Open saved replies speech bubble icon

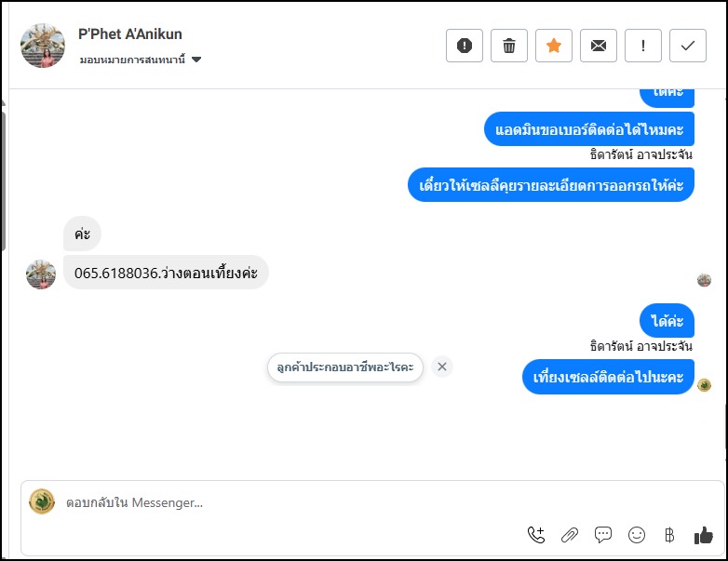click(x=603, y=535)
